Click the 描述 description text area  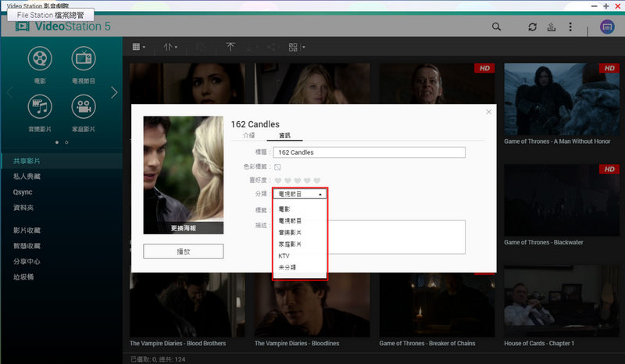(x=369, y=237)
